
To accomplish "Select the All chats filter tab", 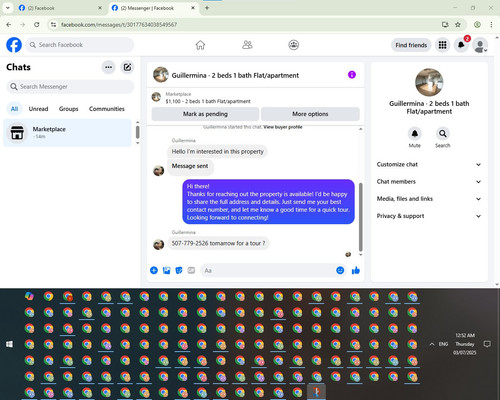I will pos(14,109).
